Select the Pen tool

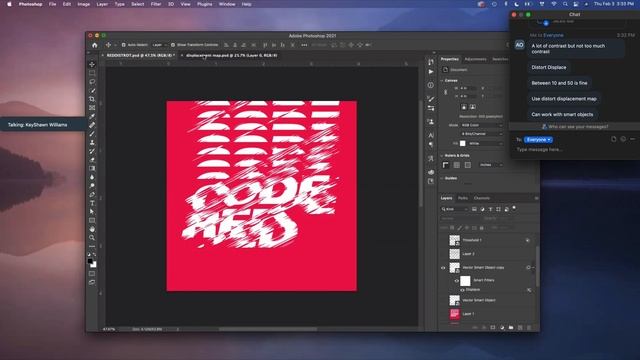[x=92, y=194]
